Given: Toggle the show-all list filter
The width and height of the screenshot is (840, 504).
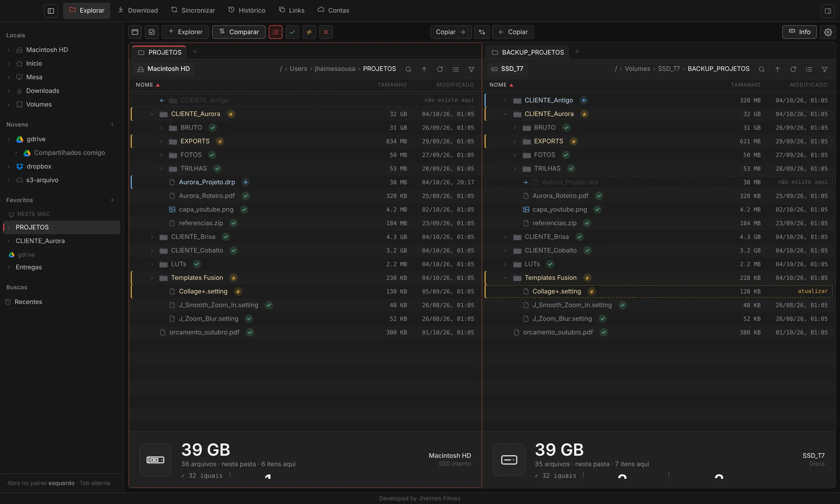Looking at the screenshot, I should click(276, 32).
